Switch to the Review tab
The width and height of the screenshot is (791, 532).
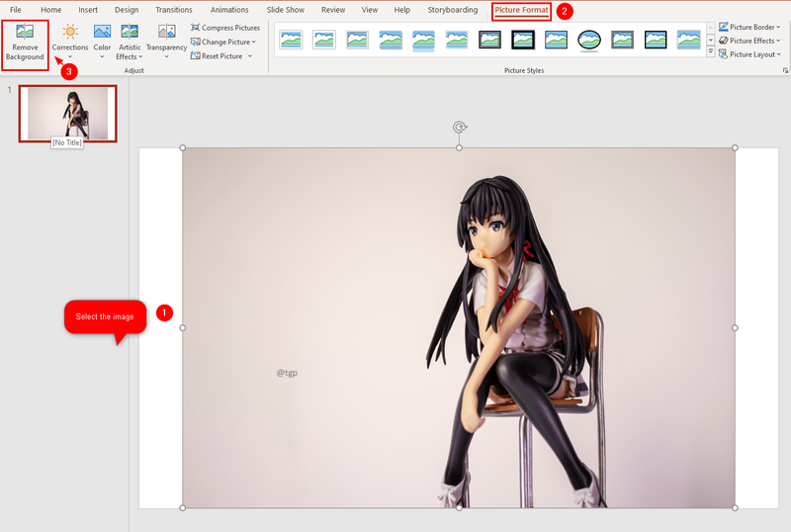point(333,10)
